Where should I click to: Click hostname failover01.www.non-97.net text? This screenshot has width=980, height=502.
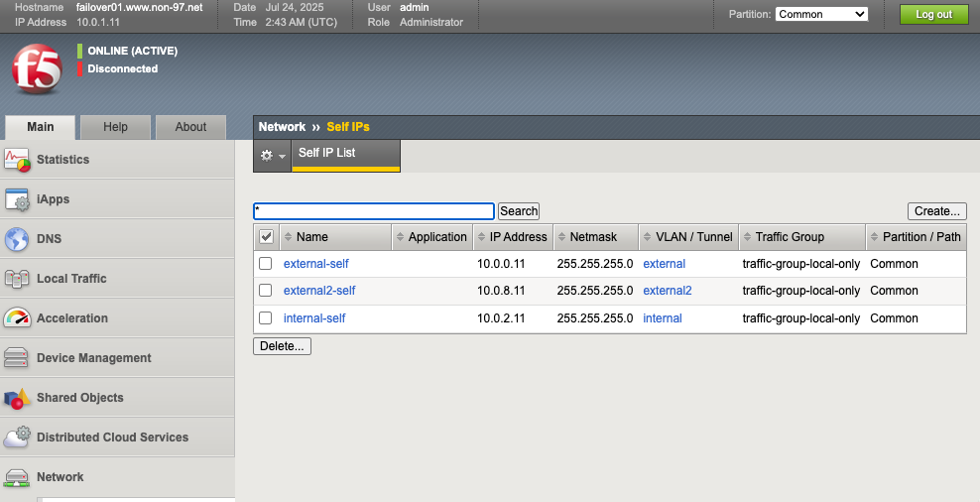(x=140, y=8)
